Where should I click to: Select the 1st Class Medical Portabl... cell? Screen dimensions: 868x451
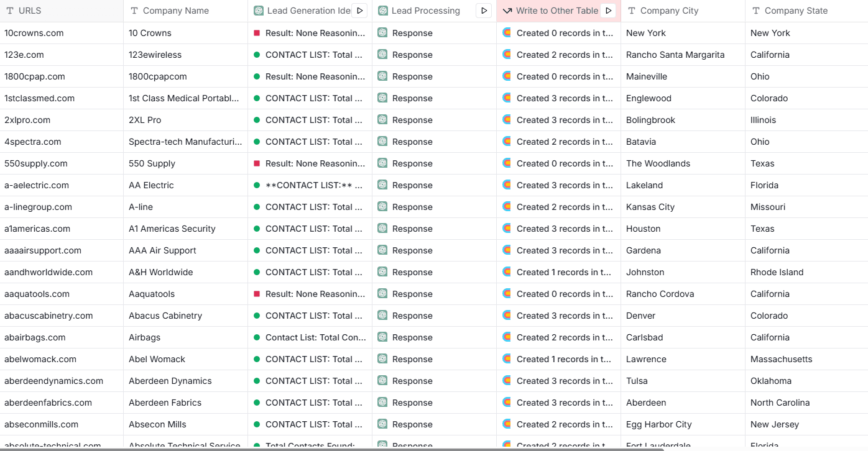coord(186,98)
